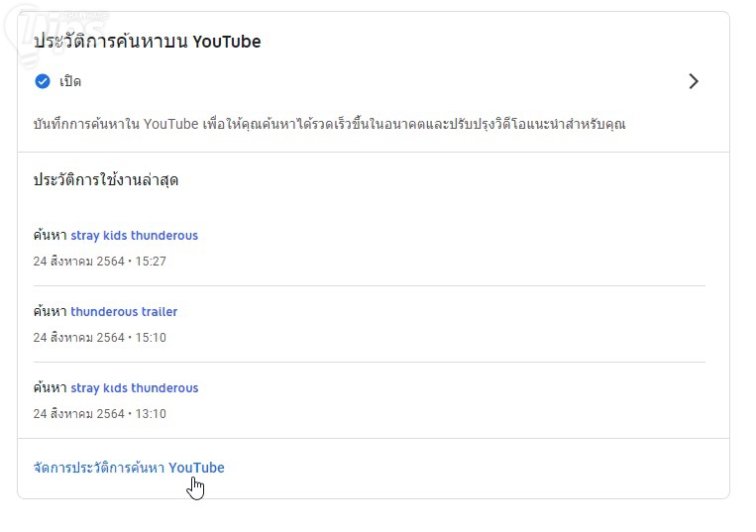Open the 'stray kids thunderous' search from 15:27
This screenshot has height=532, width=756.
tap(134, 236)
